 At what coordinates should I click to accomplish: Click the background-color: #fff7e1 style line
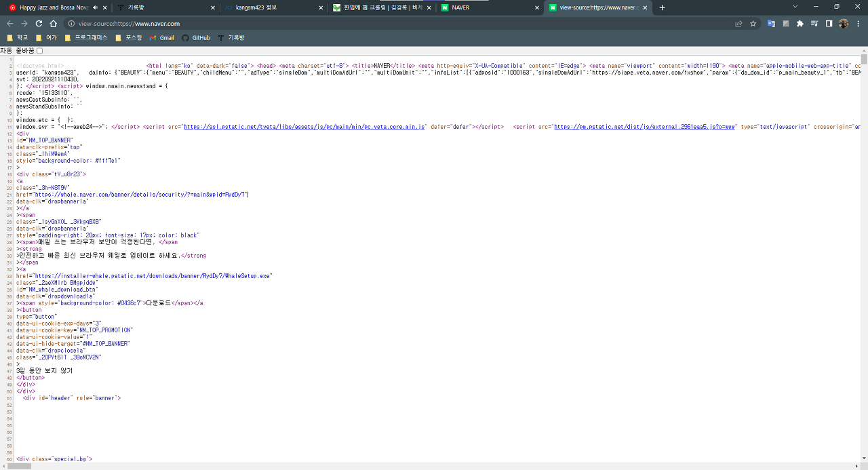click(x=68, y=161)
